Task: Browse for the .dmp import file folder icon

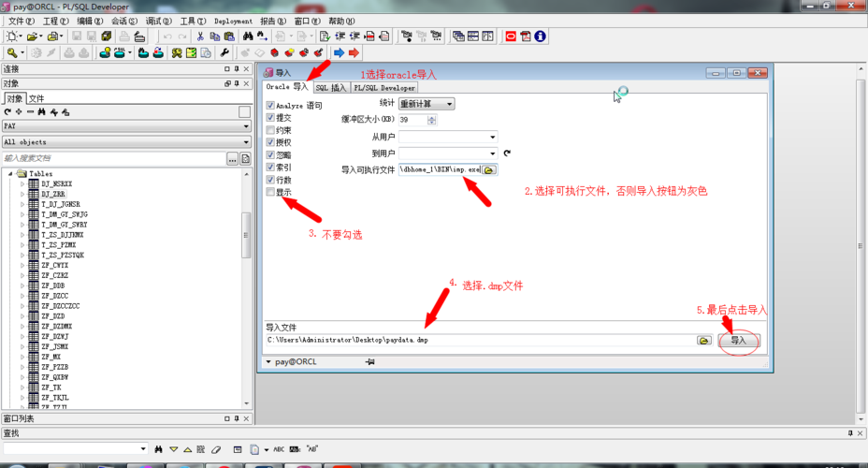Action: pyautogui.click(x=703, y=341)
